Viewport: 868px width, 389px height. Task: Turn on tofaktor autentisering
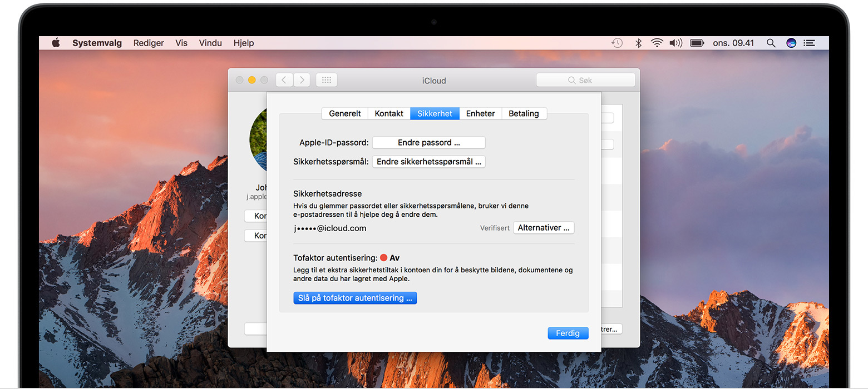pos(355,298)
